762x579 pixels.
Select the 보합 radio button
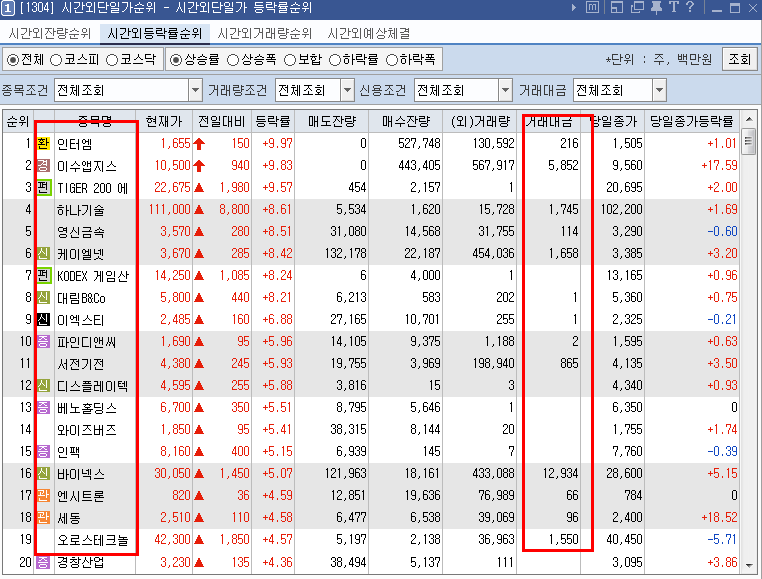(x=290, y=60)
